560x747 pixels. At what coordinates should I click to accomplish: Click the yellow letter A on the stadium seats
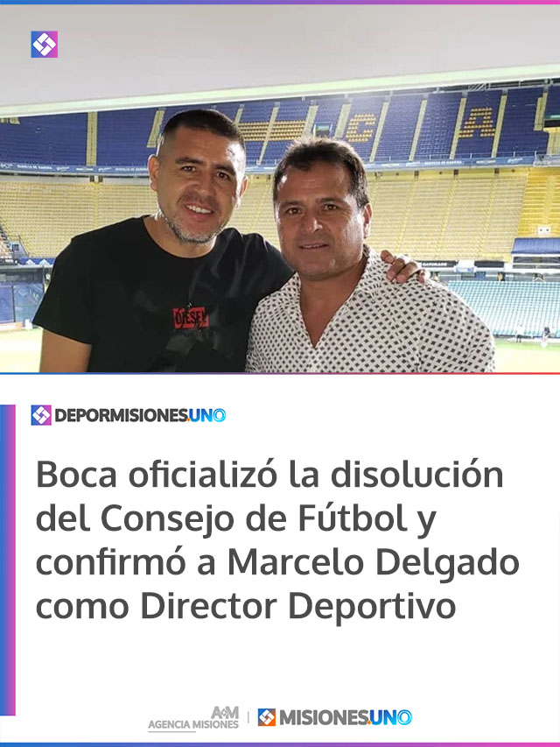[478, 122]
